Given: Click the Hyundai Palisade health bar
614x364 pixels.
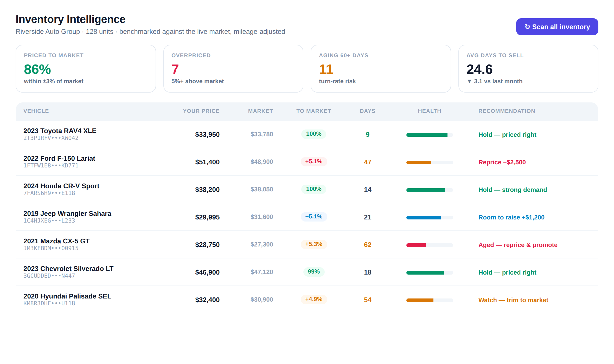Looking at the screenshot, I should click(430, 300).
